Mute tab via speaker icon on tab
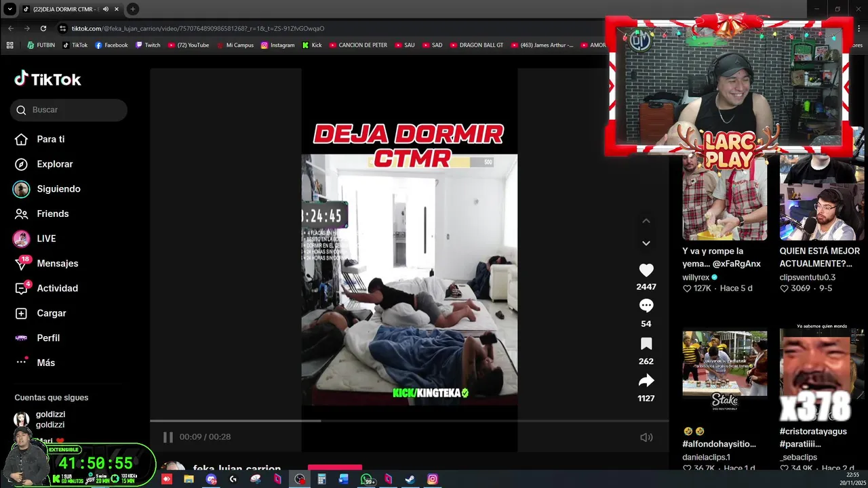The width and height of the screenshot is (868, 488). click(105, 9)
